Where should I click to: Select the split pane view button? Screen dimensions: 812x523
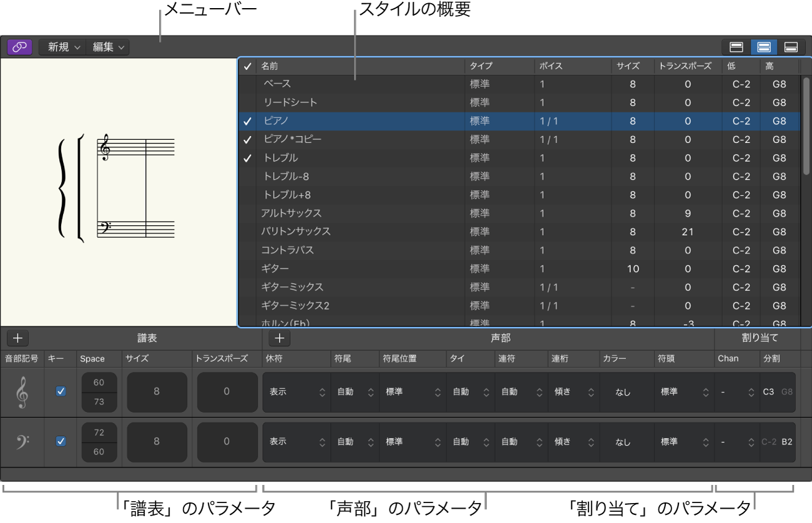pyautogui.click(x=763, y=47)
